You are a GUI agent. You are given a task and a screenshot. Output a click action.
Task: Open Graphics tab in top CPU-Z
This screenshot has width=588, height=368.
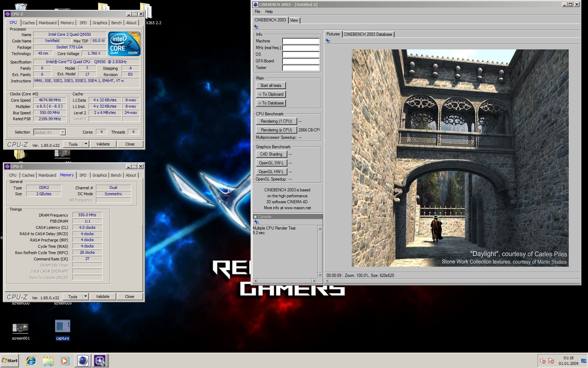click(100, 23)
